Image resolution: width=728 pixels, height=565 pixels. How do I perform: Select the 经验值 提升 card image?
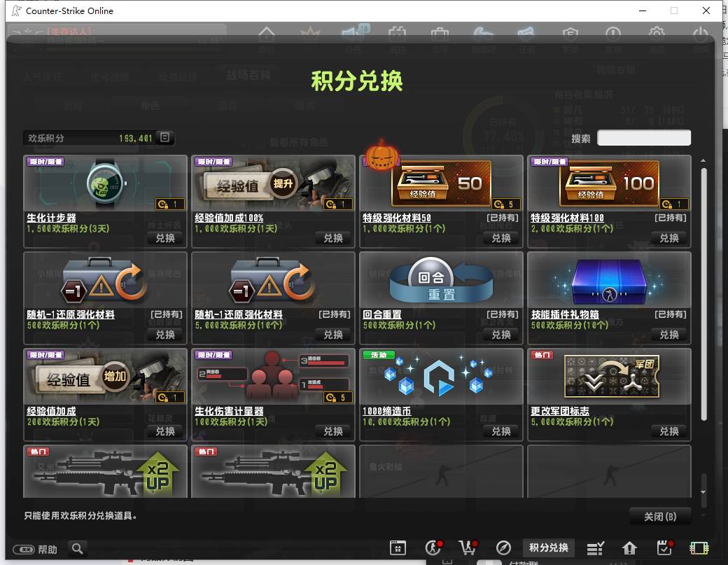click(273, 183)
